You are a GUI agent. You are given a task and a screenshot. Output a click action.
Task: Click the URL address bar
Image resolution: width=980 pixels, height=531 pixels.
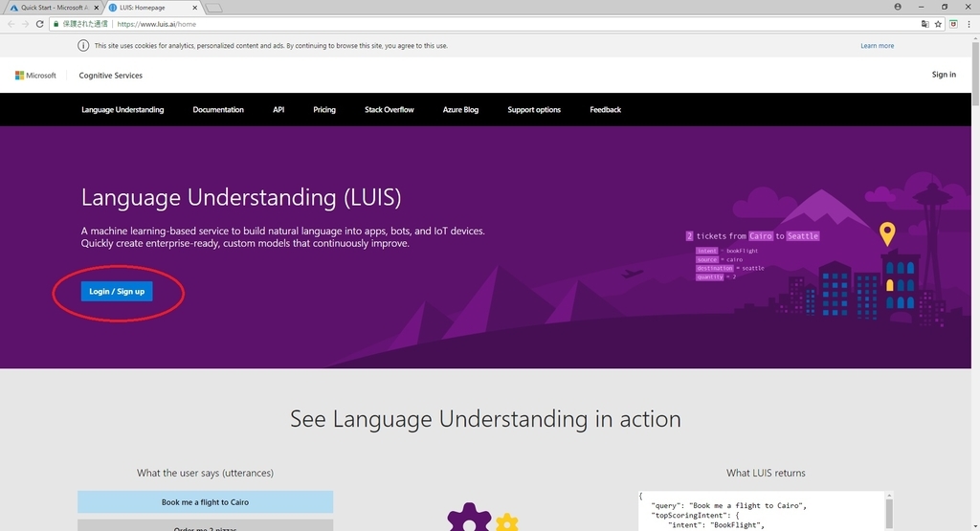point(487,24)
